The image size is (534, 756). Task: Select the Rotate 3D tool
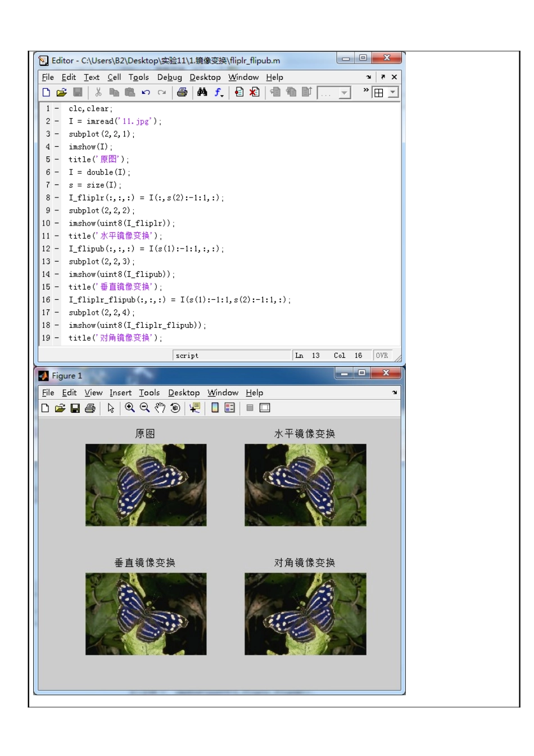pos(175,408)
